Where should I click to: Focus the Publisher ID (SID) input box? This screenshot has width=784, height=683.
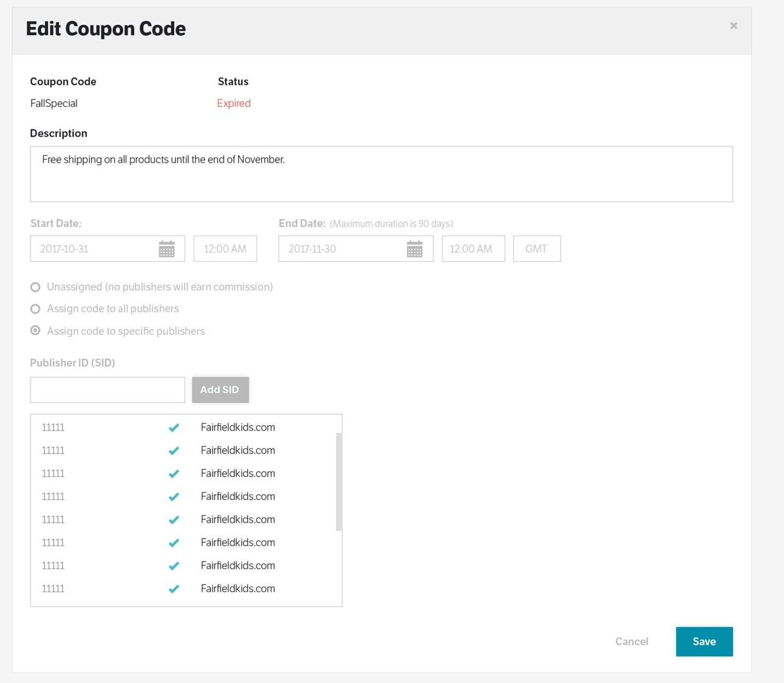pyautogui.click(x=107, y=390)
